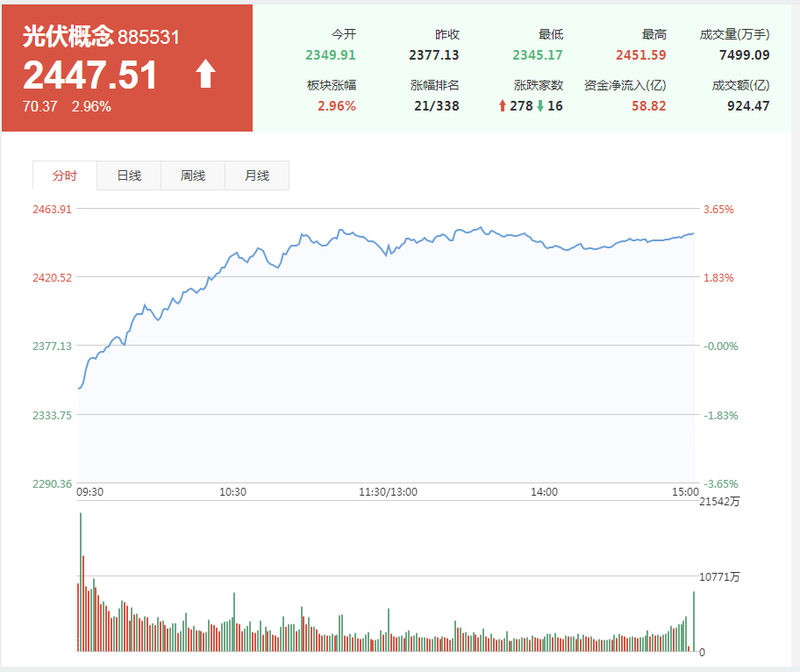Select the 周线 weekly chart tab
Screen dimensions: 800x672
(x=193, y=175)
